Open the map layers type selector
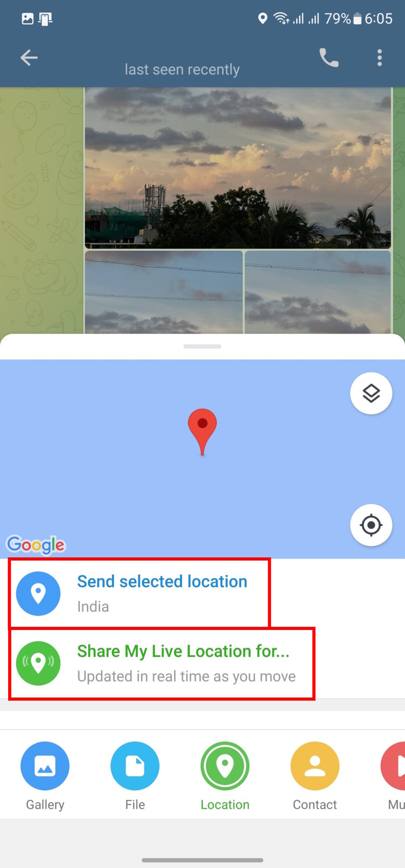The height and width of the screenshot is (868, 405). [x=371, y=393]
